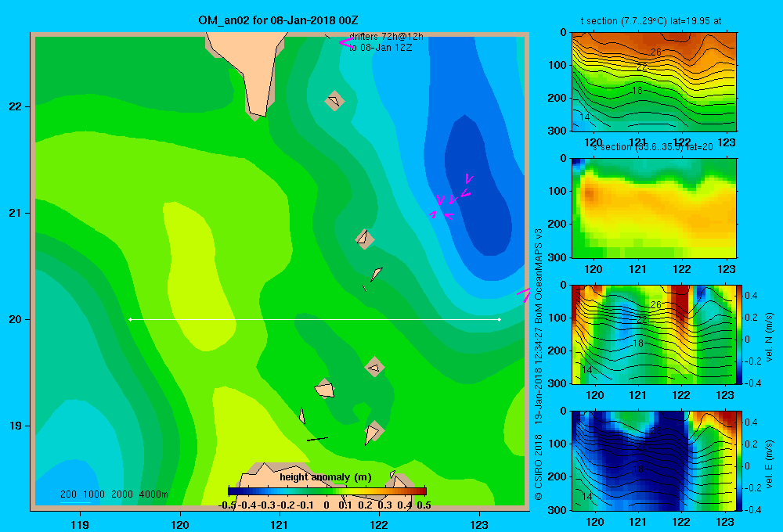This screenshot has width=783, height=532.
Task: Click the "-0.5" tick on the height anomaly colorbar
Action: pyautogui.click(x=227, y=505)
